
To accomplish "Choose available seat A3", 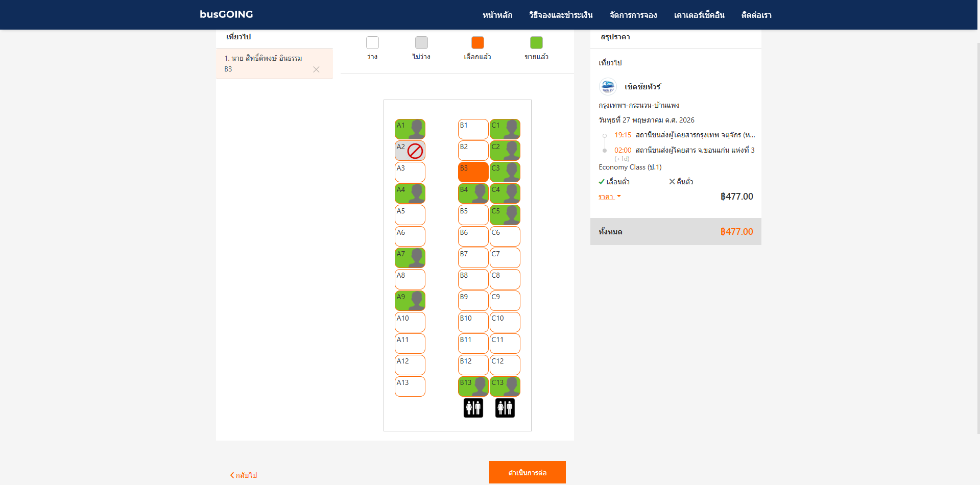I will click(410, 172).
